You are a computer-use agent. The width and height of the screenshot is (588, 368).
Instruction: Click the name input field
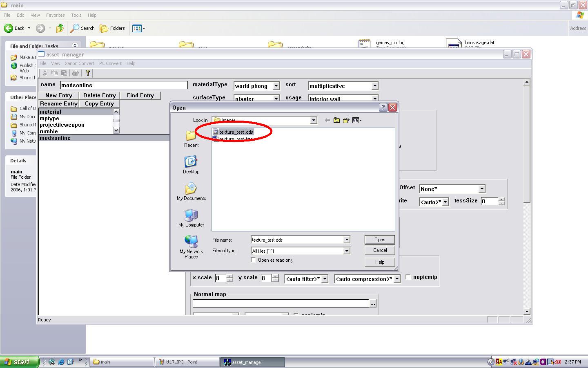click(124, 85)
